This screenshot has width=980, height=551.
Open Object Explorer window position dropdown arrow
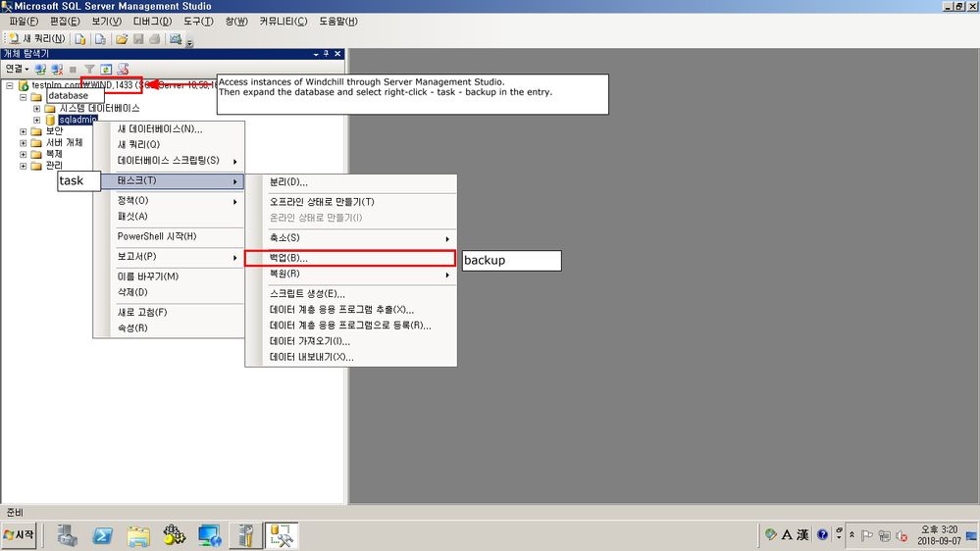coord(316,54)
